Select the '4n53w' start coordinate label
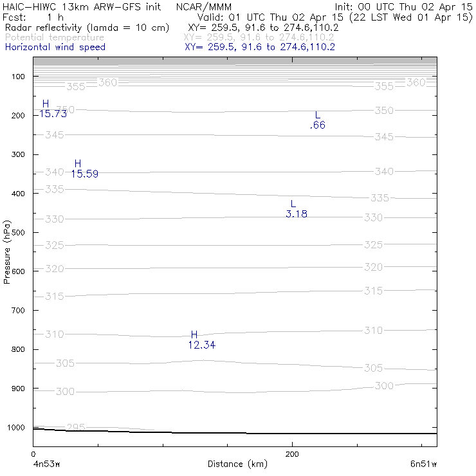This screenshot has height=476, width=476. coord(47,464)
